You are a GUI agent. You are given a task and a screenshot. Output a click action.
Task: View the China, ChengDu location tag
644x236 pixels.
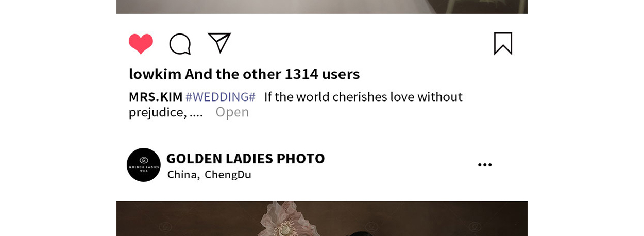pos(209,175)
